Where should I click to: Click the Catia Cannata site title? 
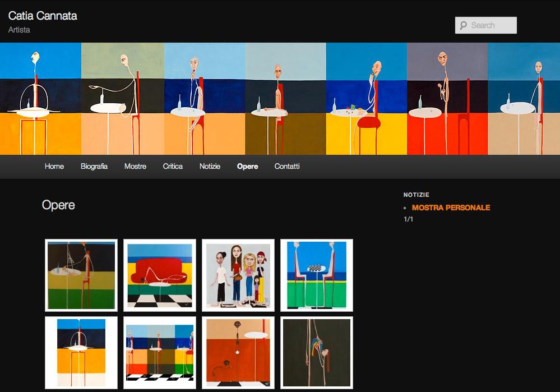pyautogui.click(x=43, y=16)
